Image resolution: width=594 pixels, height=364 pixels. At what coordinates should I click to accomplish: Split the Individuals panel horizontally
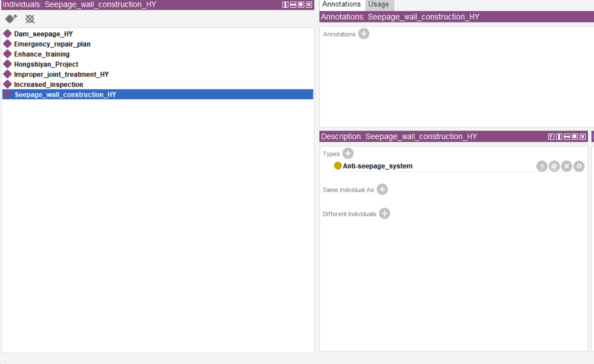tap(293, 5)
